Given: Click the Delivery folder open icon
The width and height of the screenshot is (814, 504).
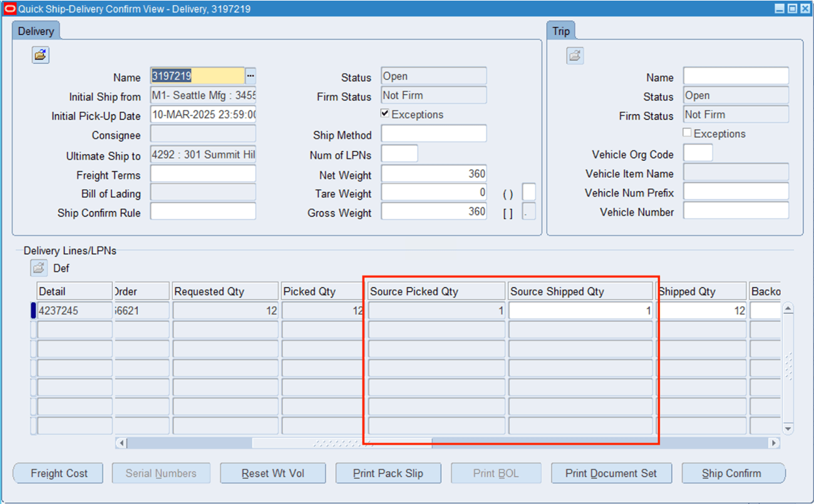Looking at the screenshot, I should coord(41,55).
